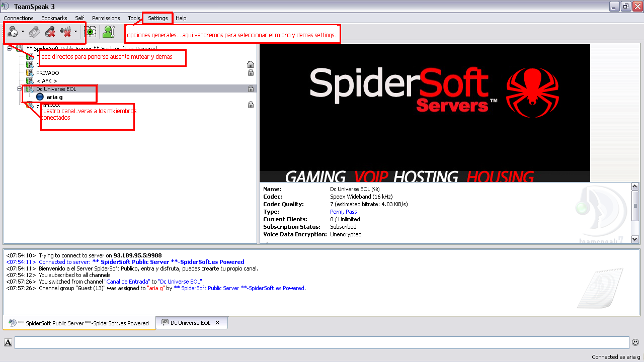
Task: Click the "You subscribed to all channels" log line
Action: (x=74, y=275)
